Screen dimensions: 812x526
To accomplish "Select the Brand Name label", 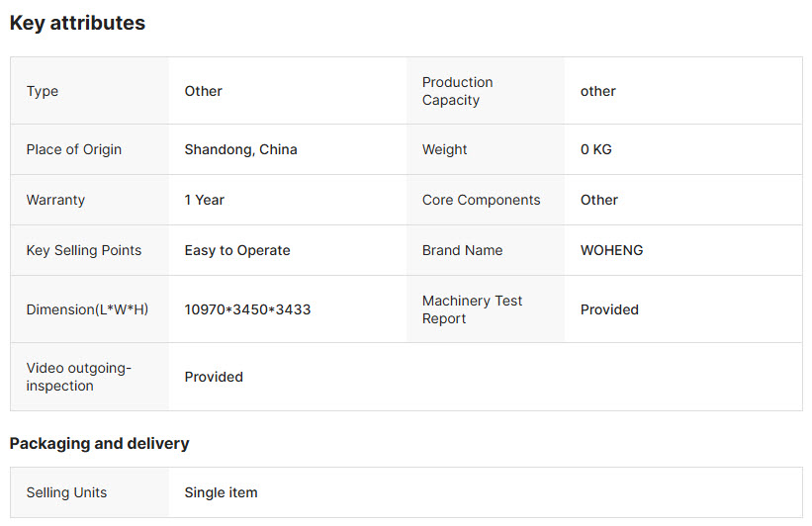I will pyautogui.click(x=463, y=250).
